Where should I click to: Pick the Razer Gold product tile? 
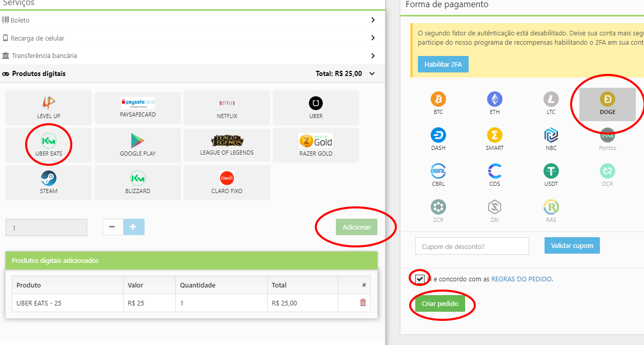point(316,145)
